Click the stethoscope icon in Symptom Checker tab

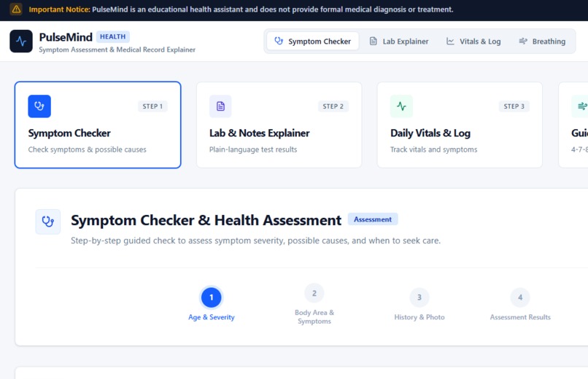point(279,41)
